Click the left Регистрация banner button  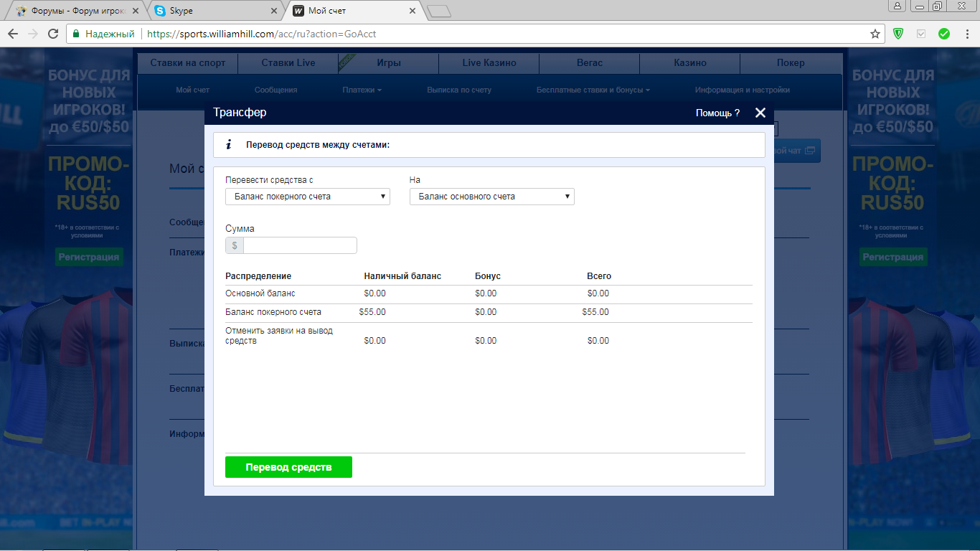point(89,257)
